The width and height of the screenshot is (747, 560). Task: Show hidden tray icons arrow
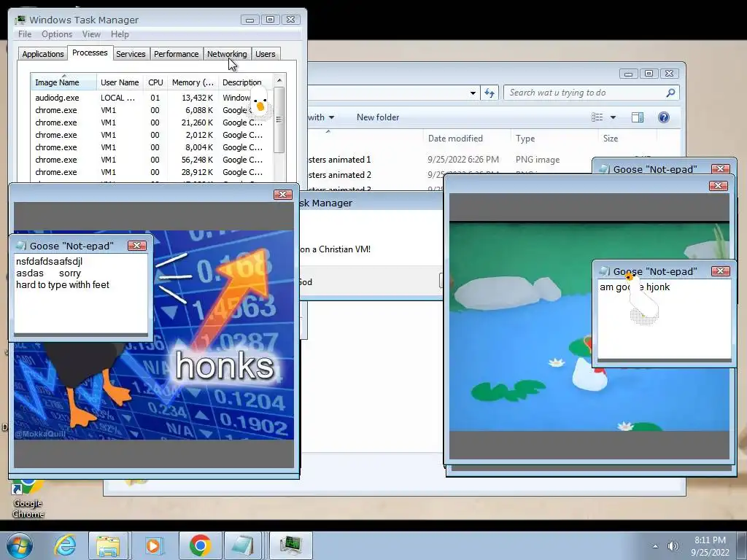pyautogui.click(x=655, y=546)
